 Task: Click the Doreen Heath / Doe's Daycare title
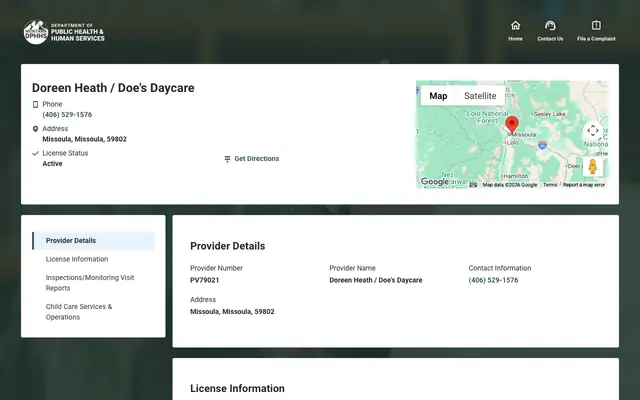coord(113,88)
